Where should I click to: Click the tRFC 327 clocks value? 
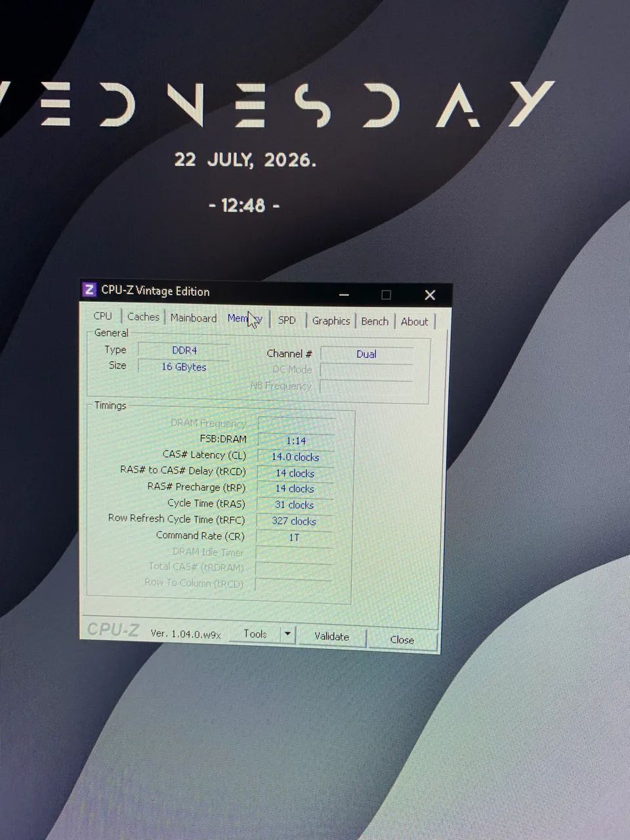coord(294,522)
